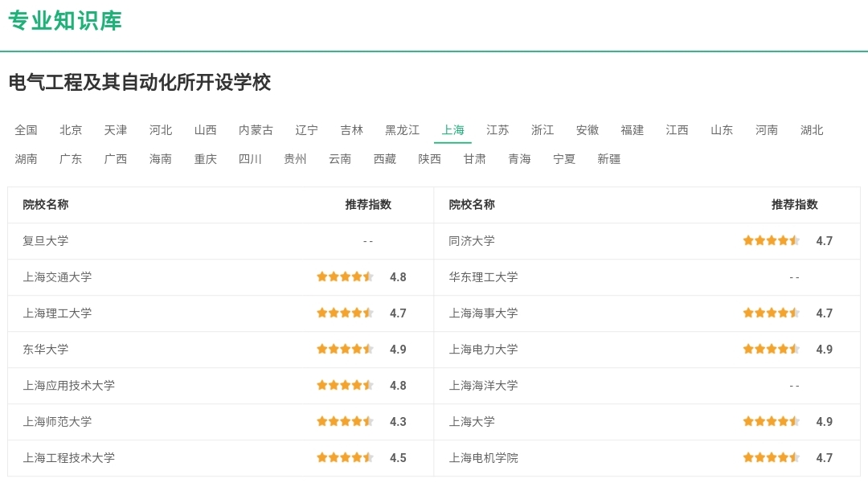Visit the 华东理工大学 entry
Viewport: 868px width, 491px height.
481,276
